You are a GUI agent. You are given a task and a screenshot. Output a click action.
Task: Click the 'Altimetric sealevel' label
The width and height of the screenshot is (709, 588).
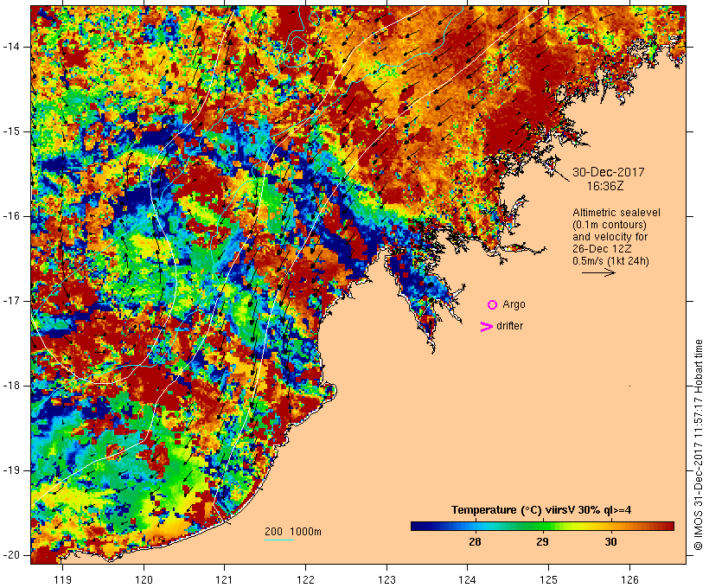616,213
